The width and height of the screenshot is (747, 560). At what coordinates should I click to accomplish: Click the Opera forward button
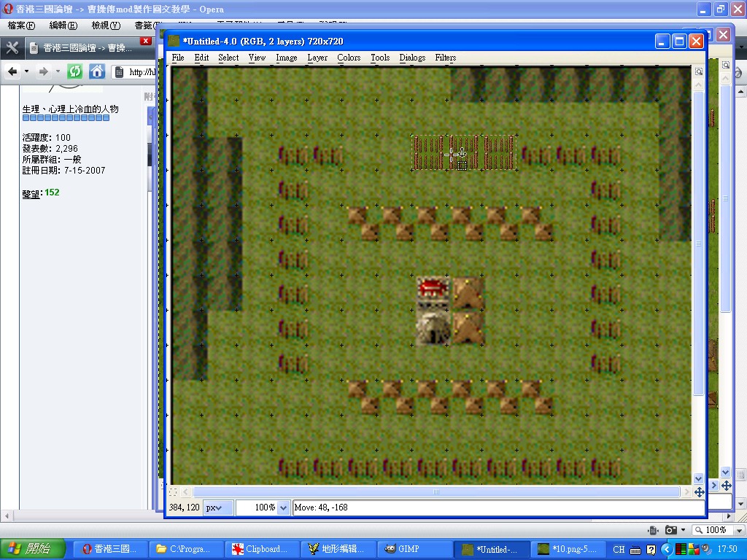[43, 72]
